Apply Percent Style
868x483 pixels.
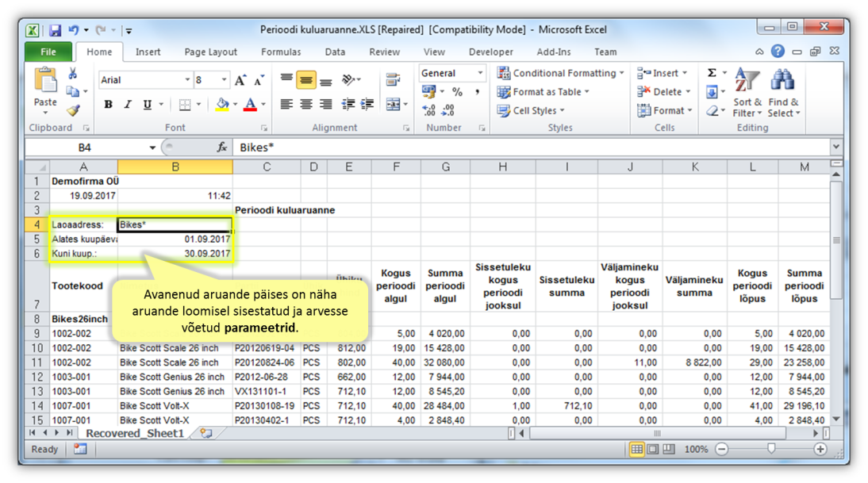[457, 92]
